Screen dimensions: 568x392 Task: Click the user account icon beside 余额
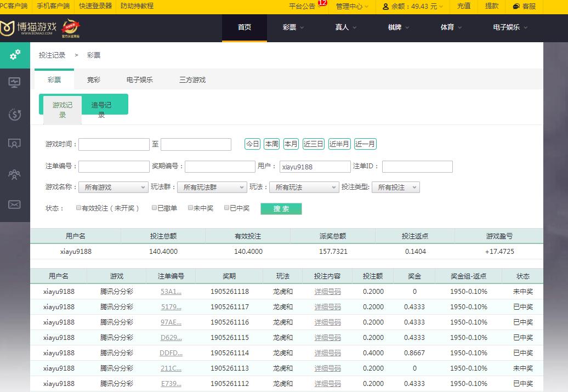click(x=386, y=7)
